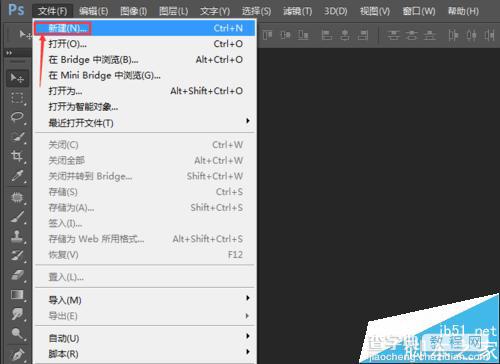500x364 pixels.
Task: Open the 视图(V) menu
Action: 375,11
